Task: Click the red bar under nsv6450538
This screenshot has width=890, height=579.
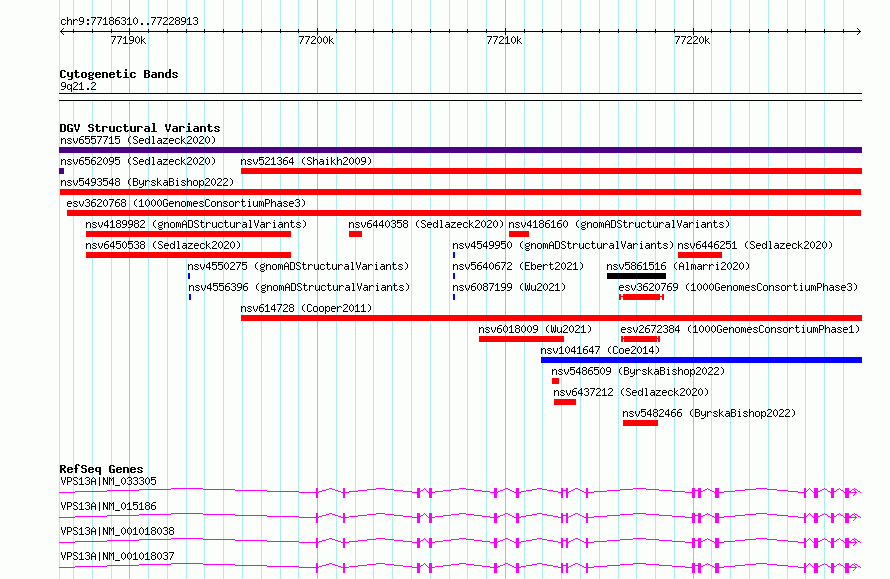Action: point(188,255)
